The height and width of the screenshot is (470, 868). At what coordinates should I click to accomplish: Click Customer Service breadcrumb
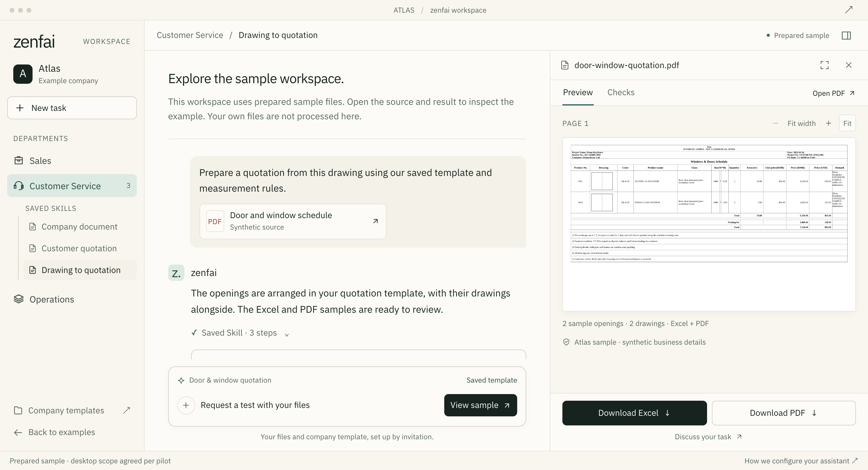pyautogui.click(x=190, y=35)
